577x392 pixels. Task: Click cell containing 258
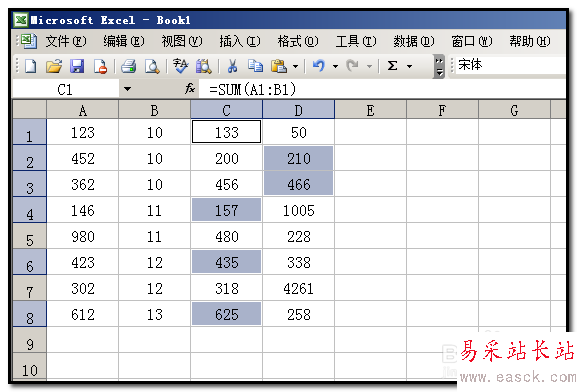pos(298,314)
